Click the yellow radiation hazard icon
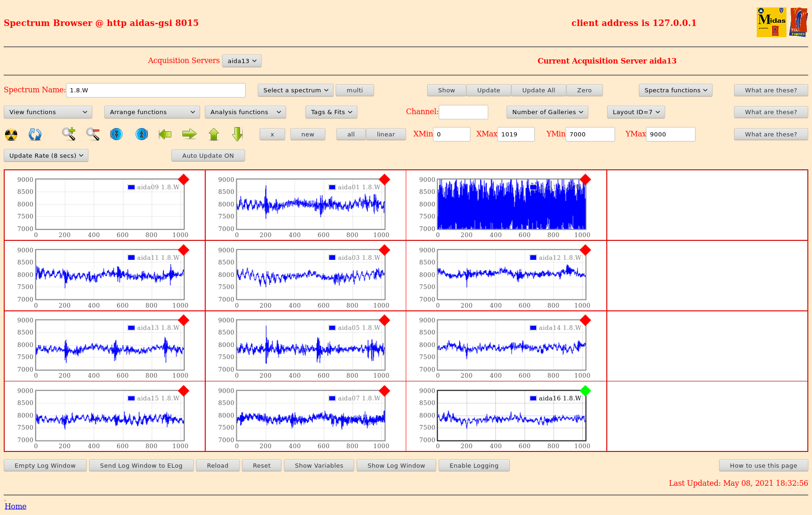This screenshot has height=515, width=812. tap(11, 135)
